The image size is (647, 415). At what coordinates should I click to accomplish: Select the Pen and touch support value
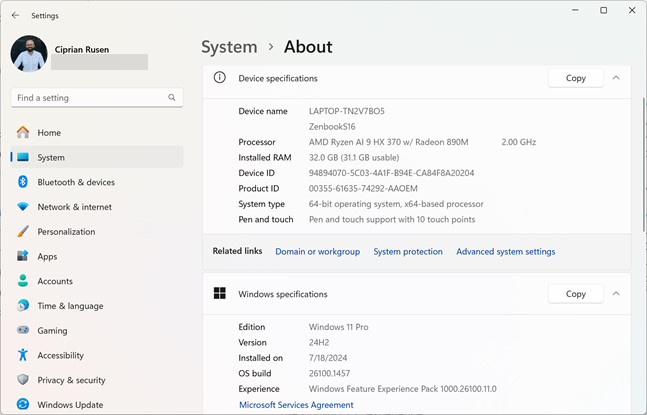392,219
